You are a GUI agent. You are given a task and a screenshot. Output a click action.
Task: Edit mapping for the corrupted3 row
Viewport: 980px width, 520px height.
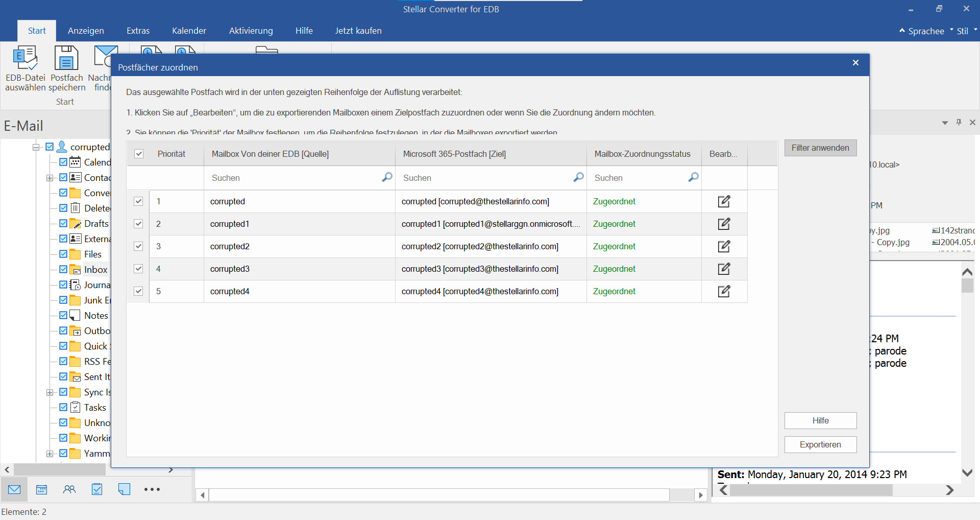(724, 269)
